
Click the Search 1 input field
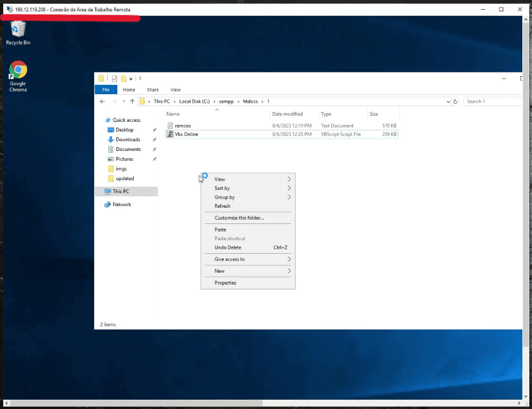(x=492, y=101)
